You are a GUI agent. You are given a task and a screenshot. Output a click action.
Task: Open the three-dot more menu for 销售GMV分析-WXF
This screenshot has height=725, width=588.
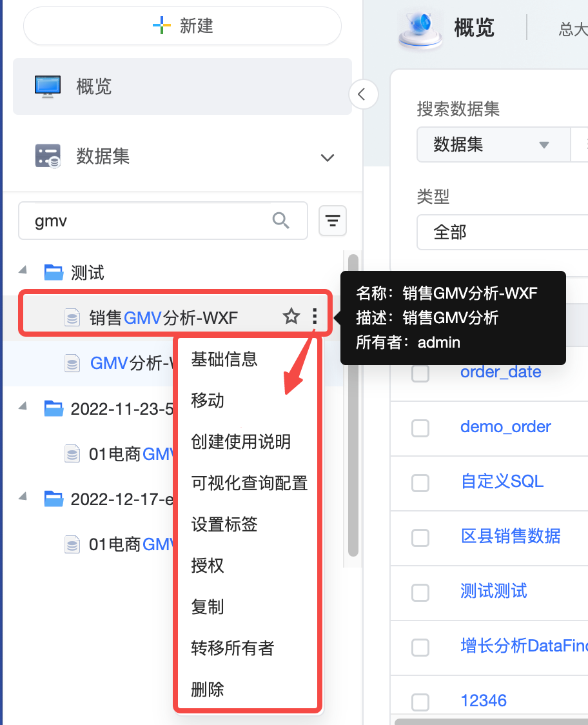point(315,316)
